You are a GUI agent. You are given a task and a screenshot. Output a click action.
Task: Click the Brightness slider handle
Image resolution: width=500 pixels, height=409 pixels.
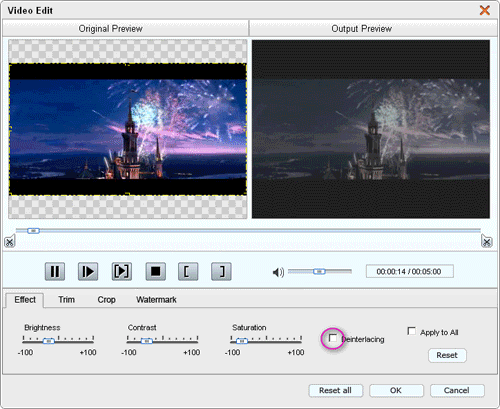[49, 341]
